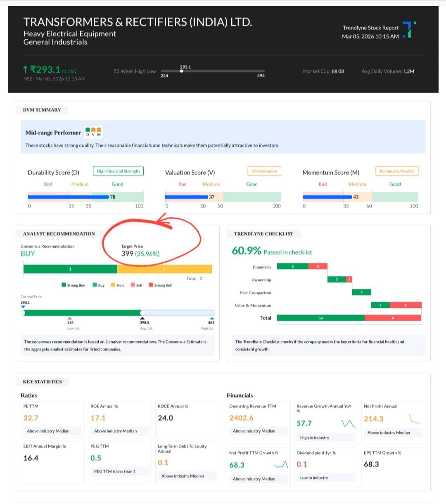Click the Financials green passed bar
Screen dimensions: 446x504
pos(292,266)
